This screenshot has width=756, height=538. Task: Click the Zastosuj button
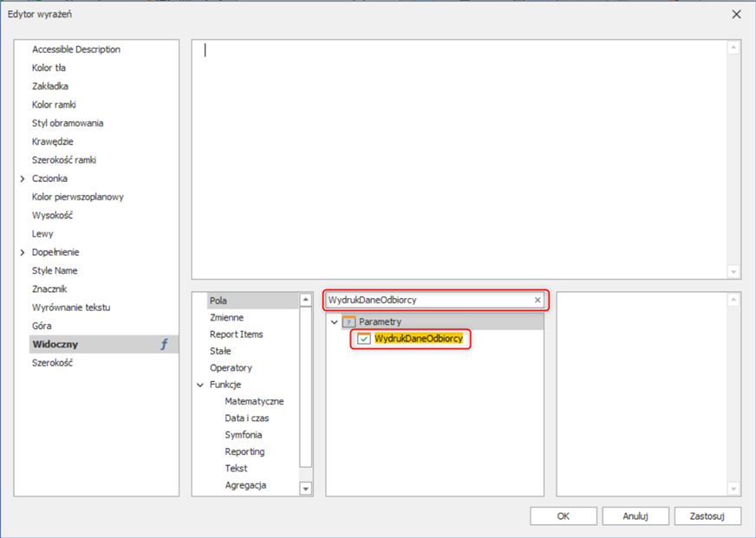tap(707, 515)
